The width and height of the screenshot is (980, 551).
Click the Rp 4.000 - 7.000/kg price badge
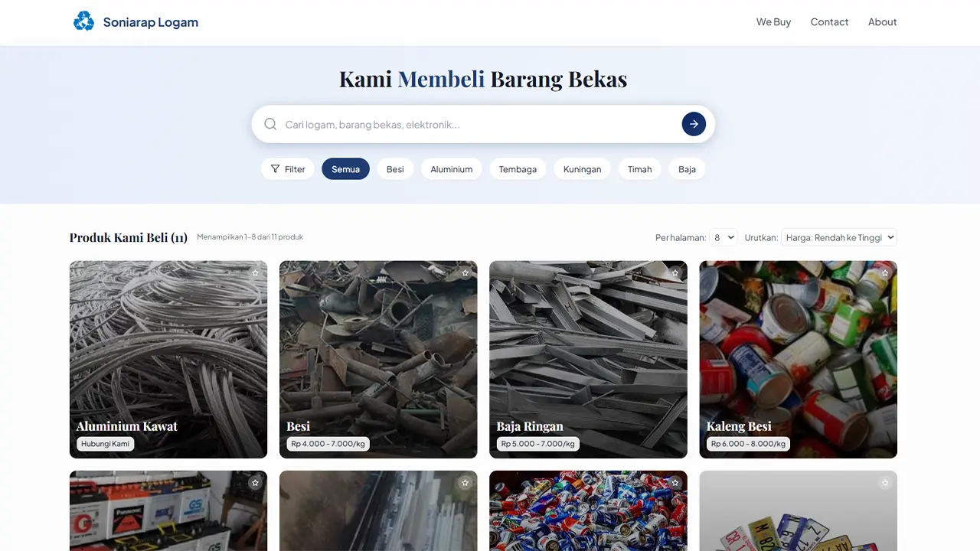point(328,444)
